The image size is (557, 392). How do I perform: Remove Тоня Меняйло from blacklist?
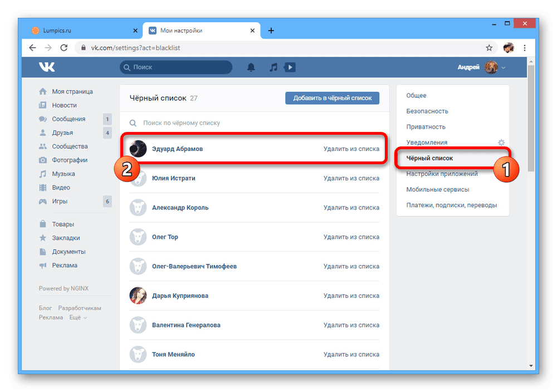[x=351, y=354]
